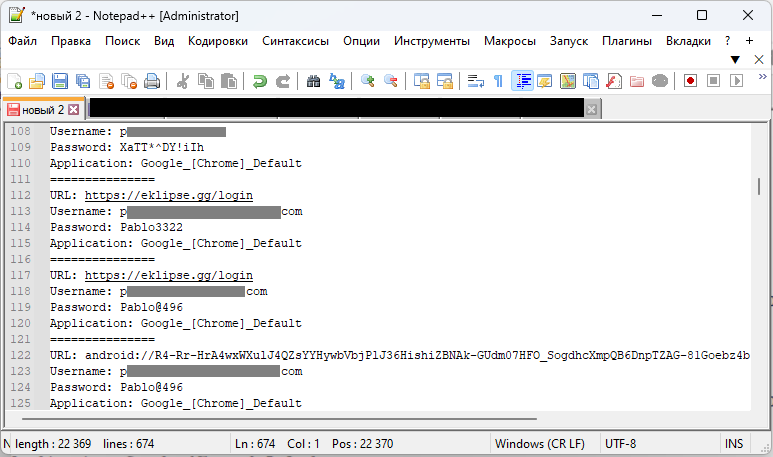This screenshot has width=773, height=457.
Task: Cut selection with scissors icon
Action: pos(183,81)
